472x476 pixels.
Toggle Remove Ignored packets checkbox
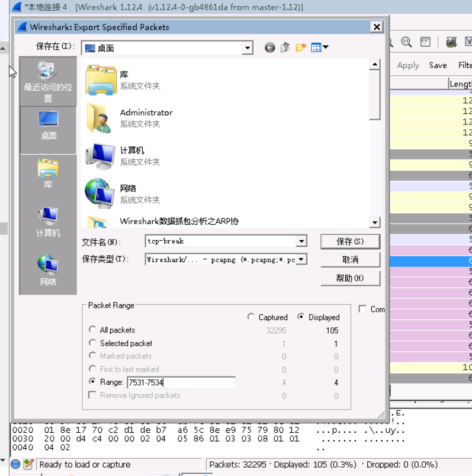(x=92, y=395)
